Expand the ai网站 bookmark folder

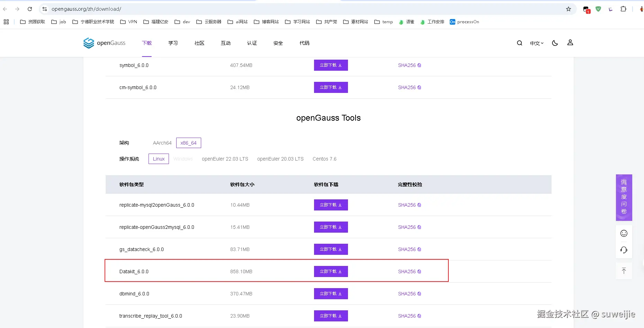238,22
